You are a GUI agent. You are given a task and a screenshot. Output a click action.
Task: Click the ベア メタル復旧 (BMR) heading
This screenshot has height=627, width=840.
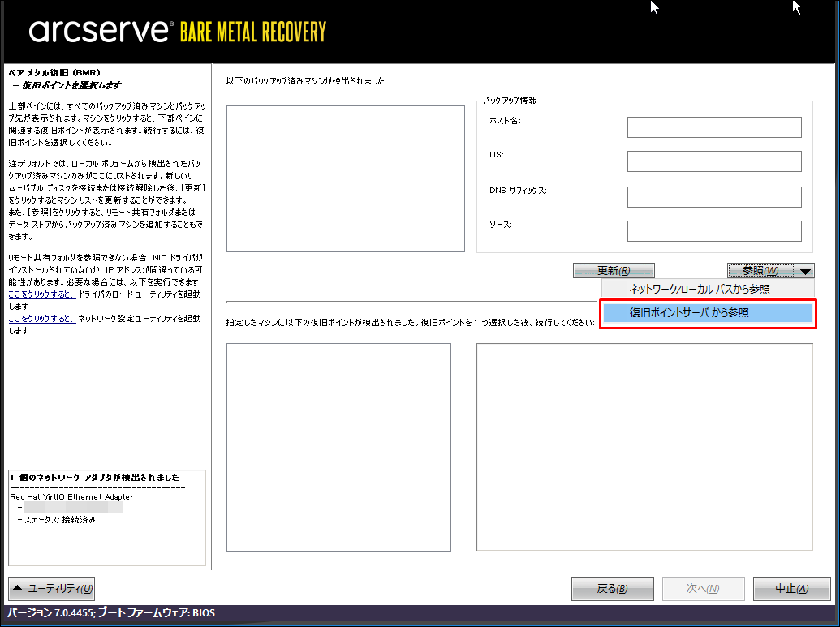[x=54, y=72]
